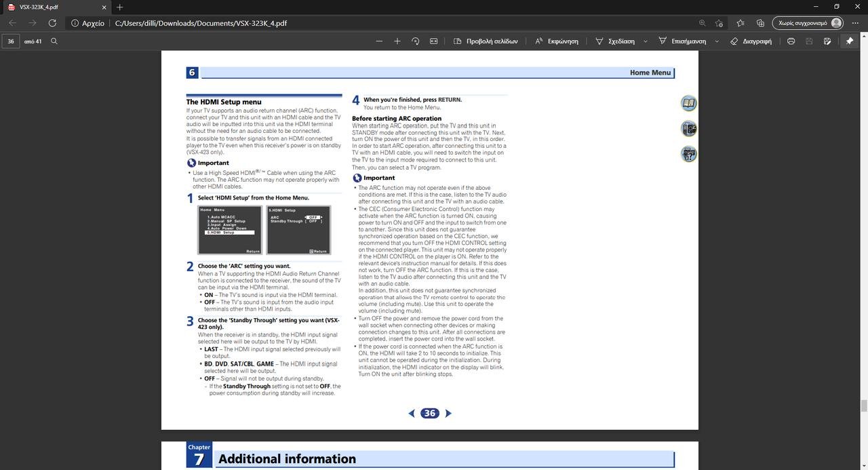The image size is (868, 470).
Task: Rotate the PDF page
Action: pos(416,41)
